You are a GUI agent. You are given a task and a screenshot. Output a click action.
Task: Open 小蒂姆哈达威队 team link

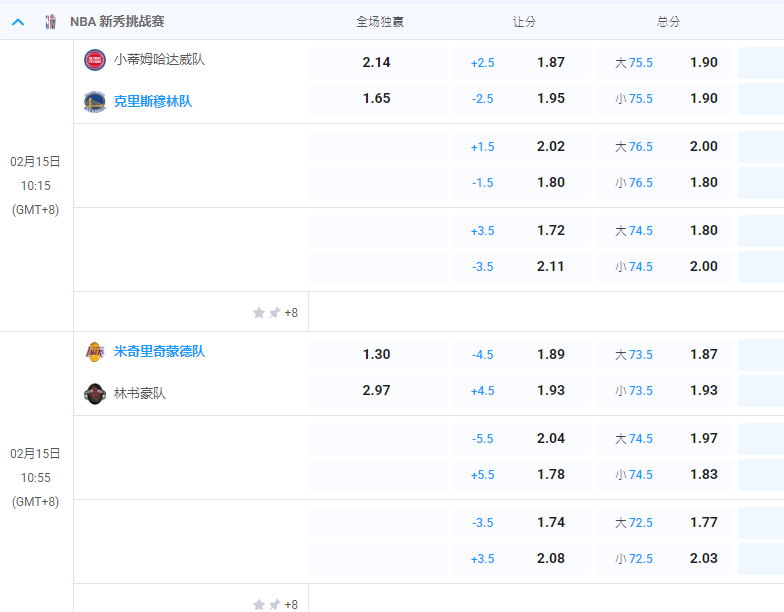click(x=159, y=60)
